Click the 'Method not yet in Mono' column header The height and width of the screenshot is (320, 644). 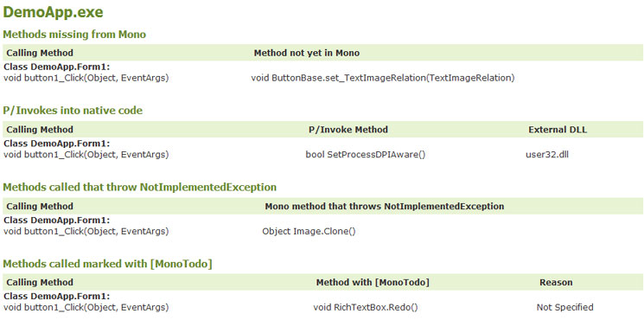pos(306,53)
